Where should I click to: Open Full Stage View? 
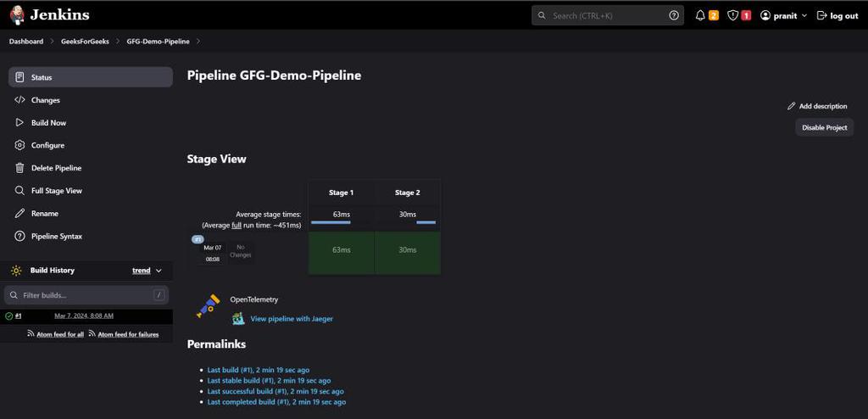[90, 191]
